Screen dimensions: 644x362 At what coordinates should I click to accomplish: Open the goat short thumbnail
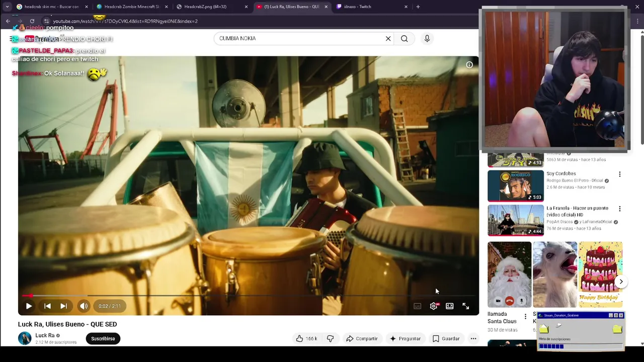point(555,275)
